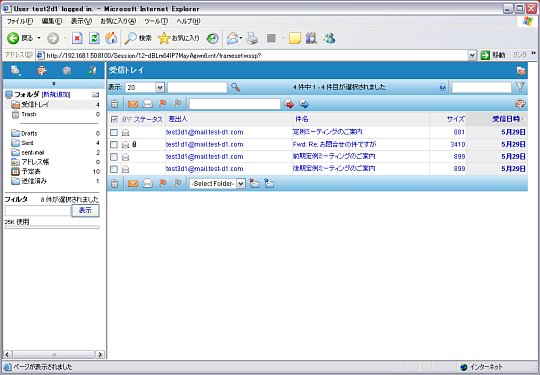Screen dimensions: 540x375
Task: Click the small blue check icon beside the selection count
Action: click(443, 87)
